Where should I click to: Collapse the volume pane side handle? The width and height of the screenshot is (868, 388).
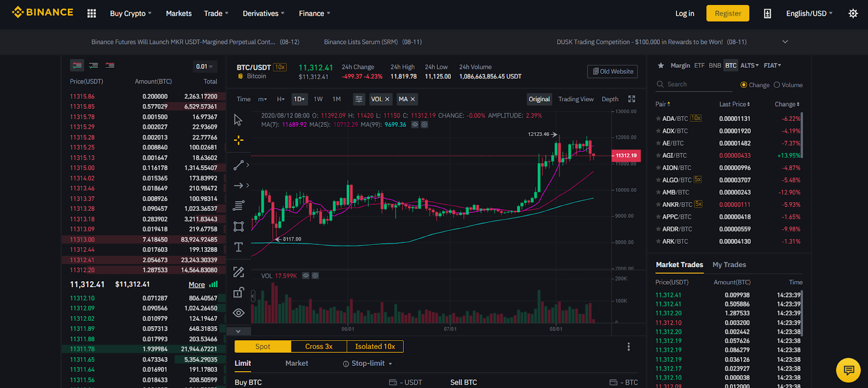[x=253, y=296]
